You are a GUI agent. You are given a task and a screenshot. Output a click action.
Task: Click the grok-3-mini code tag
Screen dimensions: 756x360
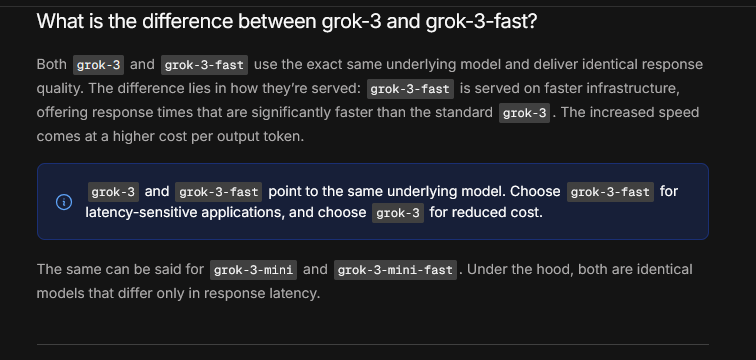[x=254, y=270]
